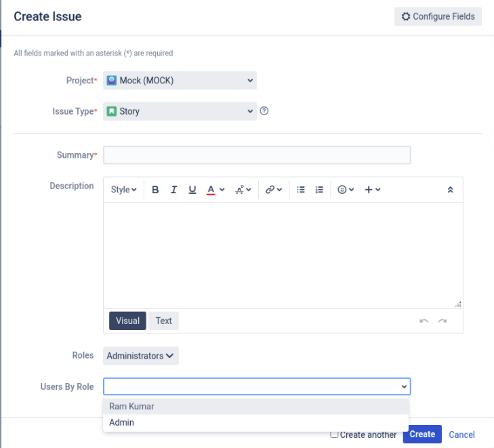Select Ram Kumar from the list

(256, 407)
